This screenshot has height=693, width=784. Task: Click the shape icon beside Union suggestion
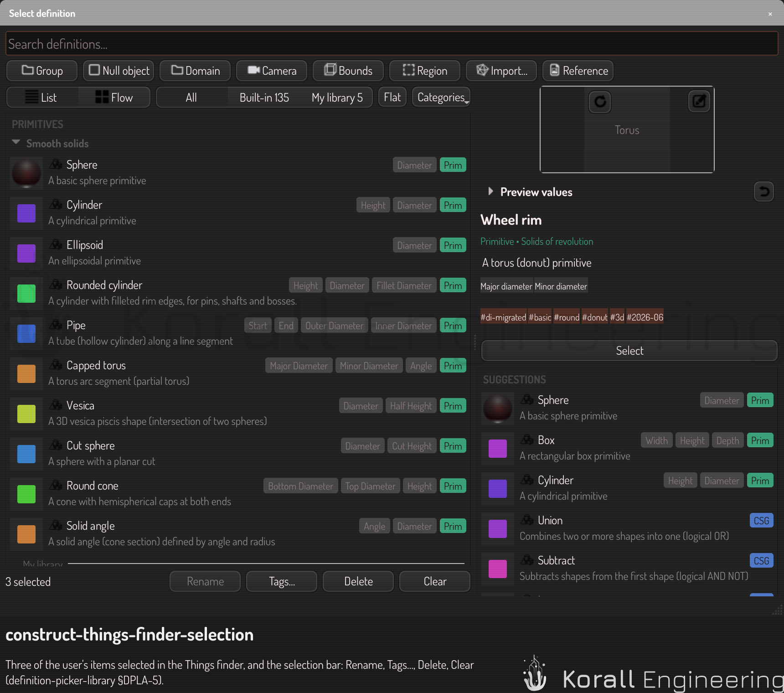tap(527, 520)
